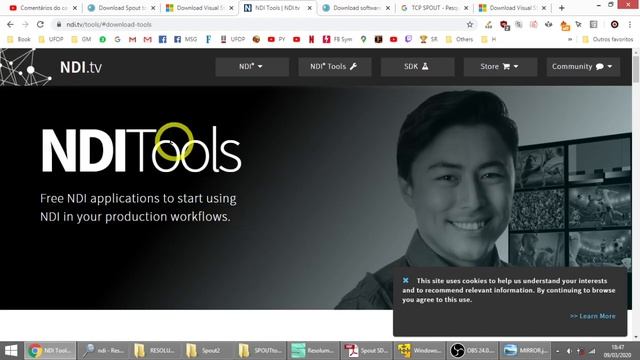Switch to Comentários do YouTube tab

pos(43,8)
